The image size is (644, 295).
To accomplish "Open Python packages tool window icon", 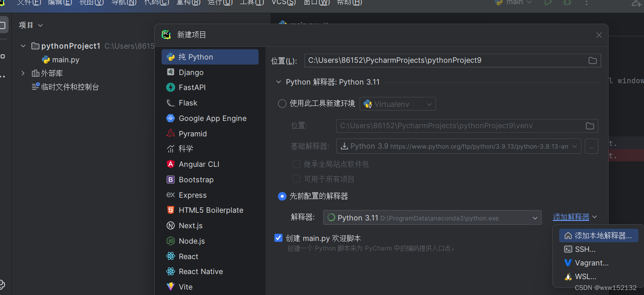I will (2, 285).
